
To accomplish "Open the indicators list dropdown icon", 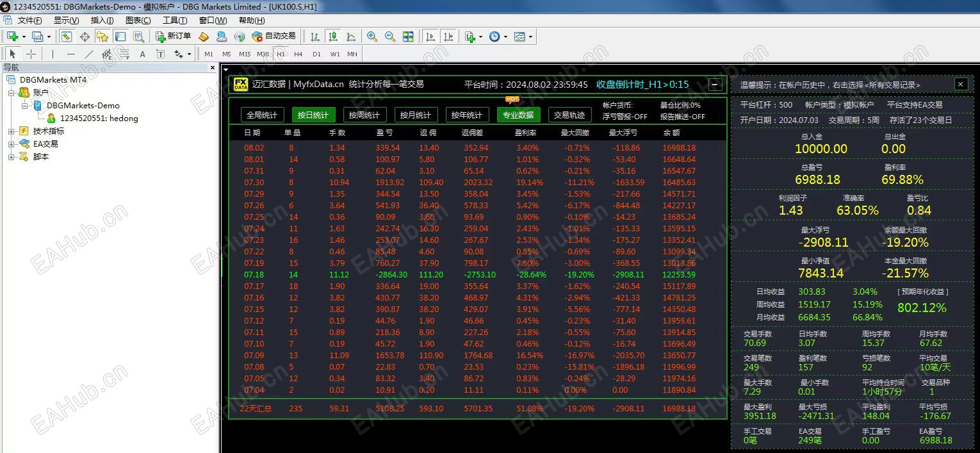I will pos(473,37).
